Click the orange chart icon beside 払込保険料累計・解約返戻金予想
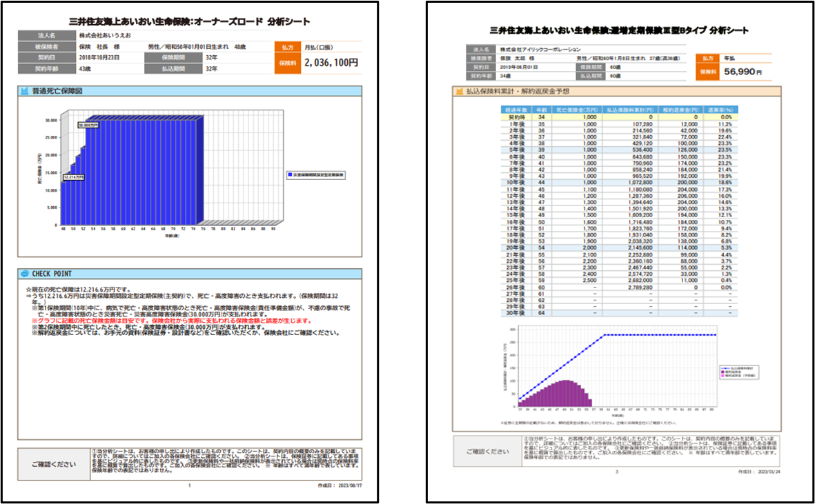815x504 pixels. [x=460, y=91]
